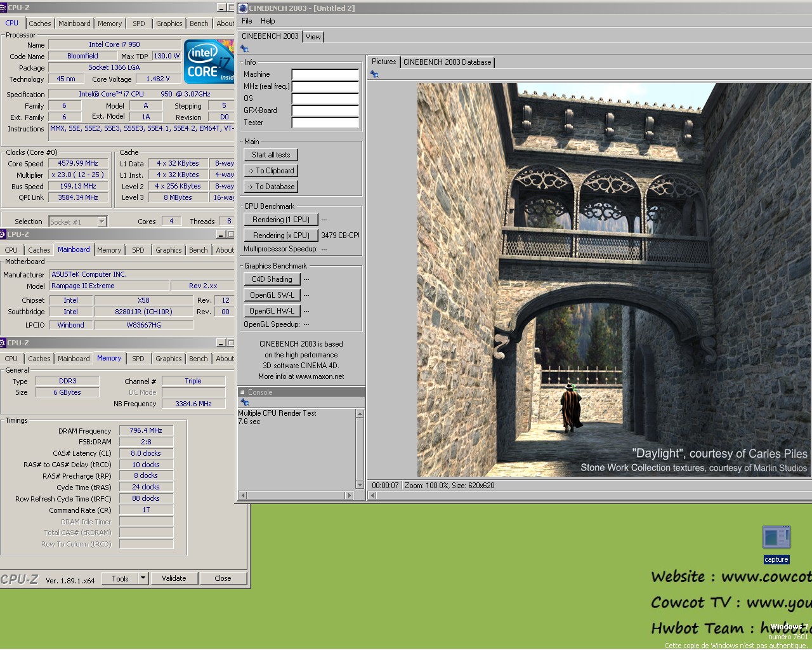Image resolution: width=812 pixels, height=650 pixels.
Task: Select the Pictures tab
Action: 384,62
